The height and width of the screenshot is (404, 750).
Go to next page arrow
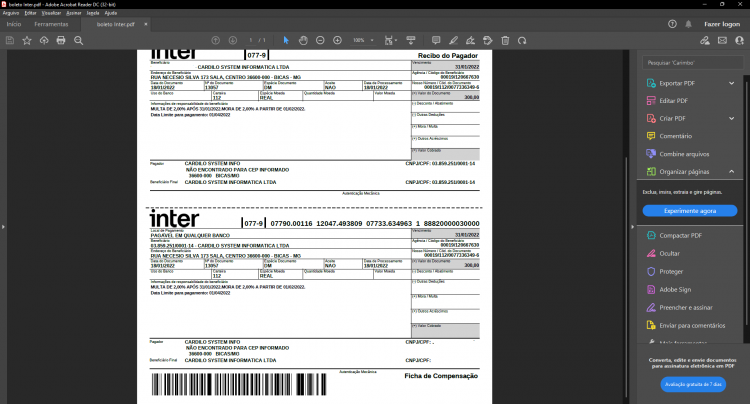(233, 41)
